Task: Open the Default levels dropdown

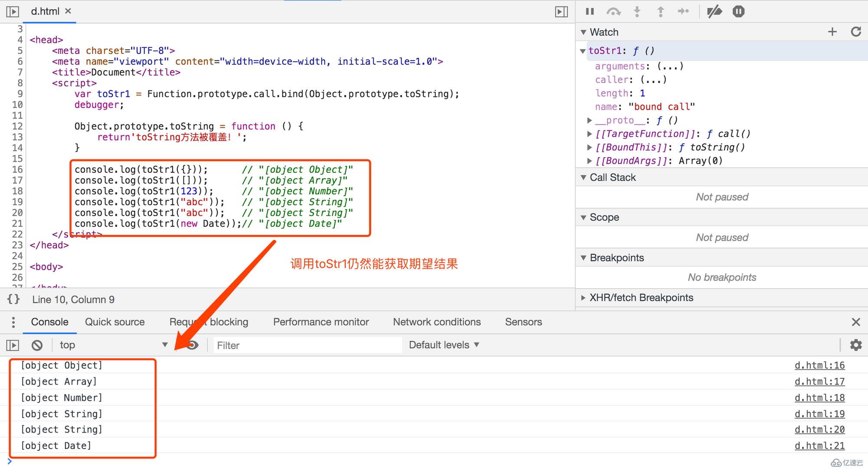Action: (x=444, y=345)
